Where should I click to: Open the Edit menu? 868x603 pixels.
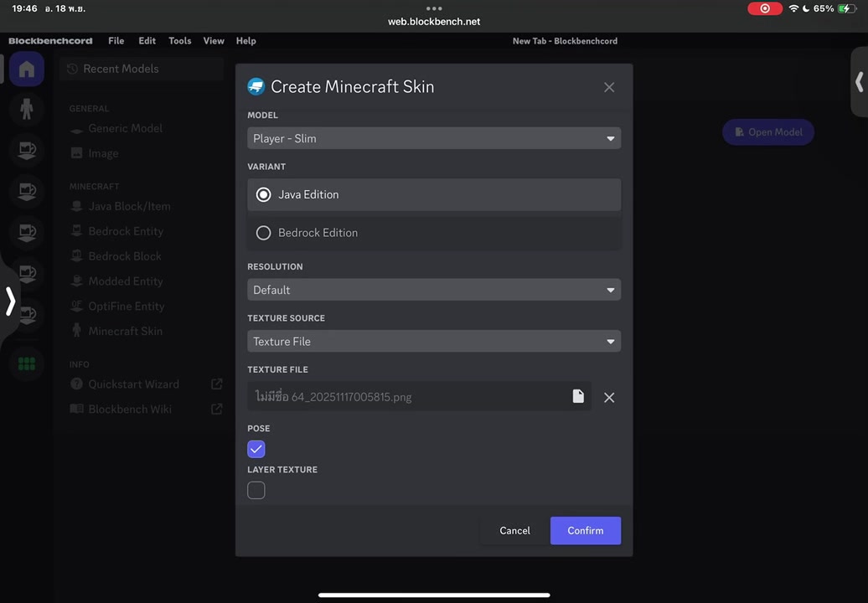[x=147, y=41]
